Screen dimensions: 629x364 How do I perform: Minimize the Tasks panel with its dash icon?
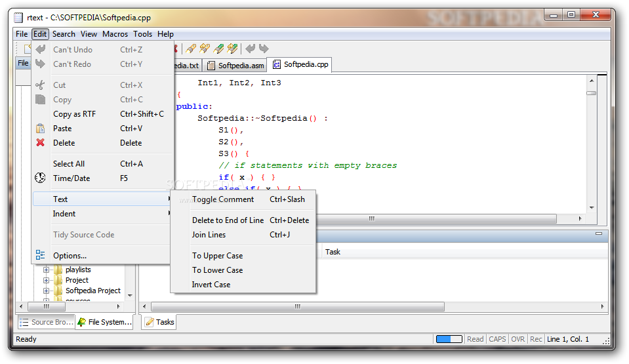599,233
